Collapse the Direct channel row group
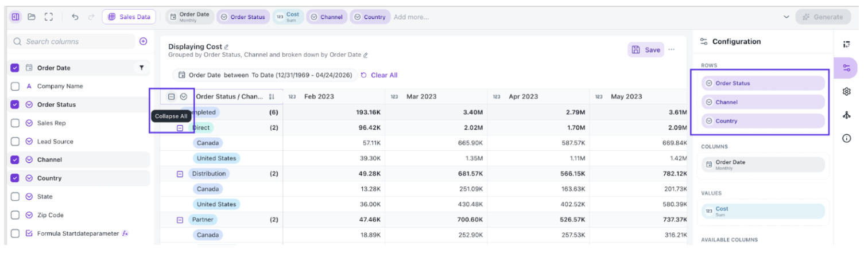The height and width of the screenshot is (273, 868). pos(180,128)
